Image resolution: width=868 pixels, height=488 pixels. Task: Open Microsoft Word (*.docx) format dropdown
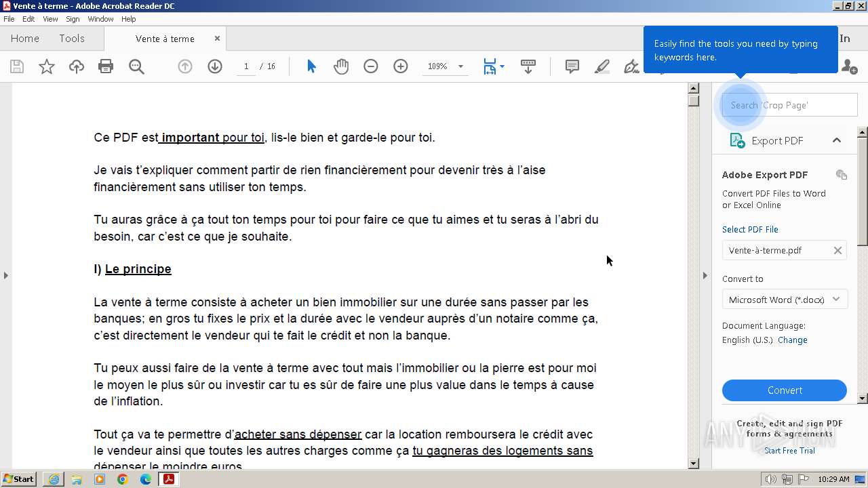tap(785, 300)
